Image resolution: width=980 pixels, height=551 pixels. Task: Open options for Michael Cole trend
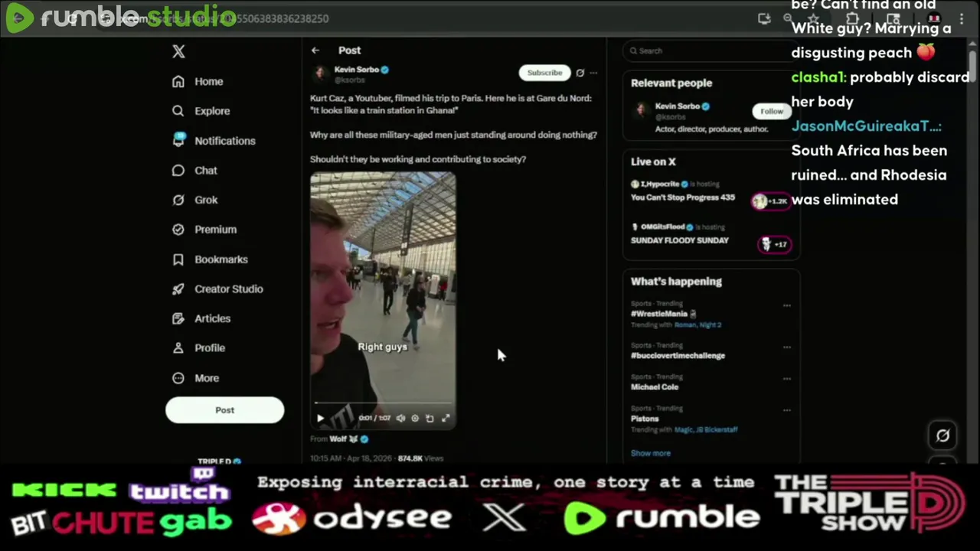click(x=786, y=378)
